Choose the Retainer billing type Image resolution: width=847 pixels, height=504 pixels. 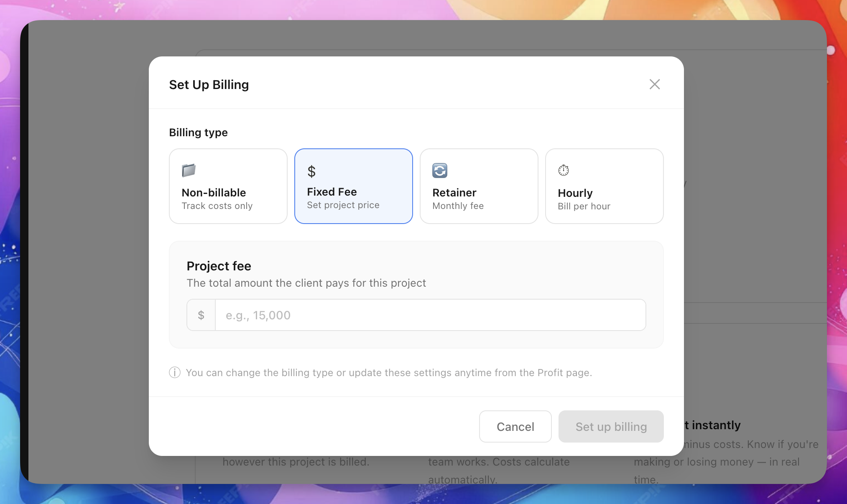479,186
